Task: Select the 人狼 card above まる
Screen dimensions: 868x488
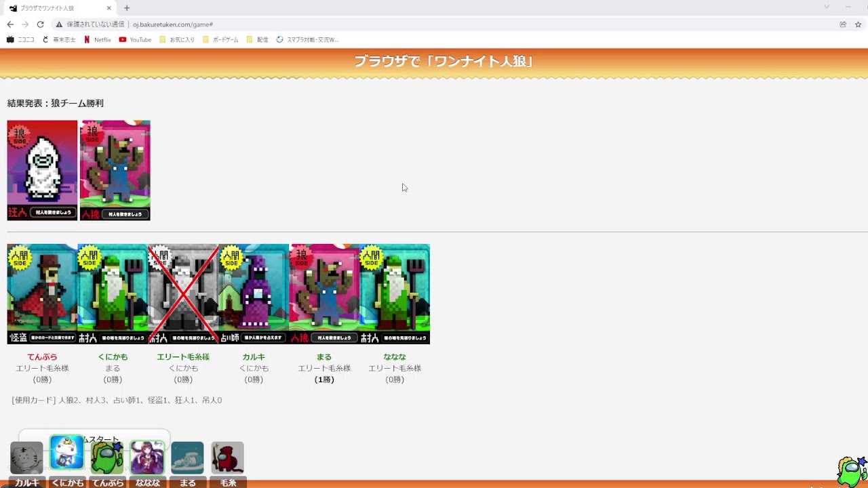Action: tap(324, 294)
